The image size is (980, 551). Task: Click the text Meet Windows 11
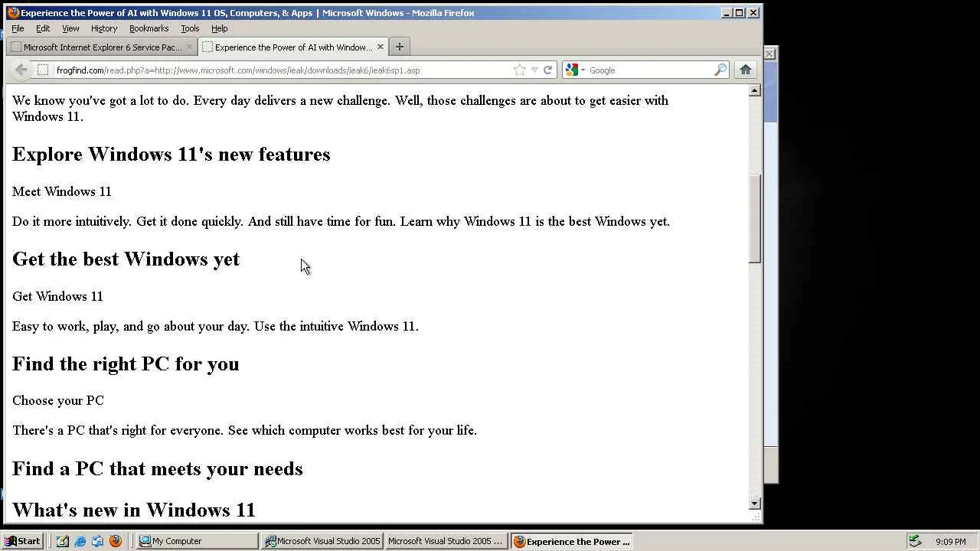click(62, 191)
